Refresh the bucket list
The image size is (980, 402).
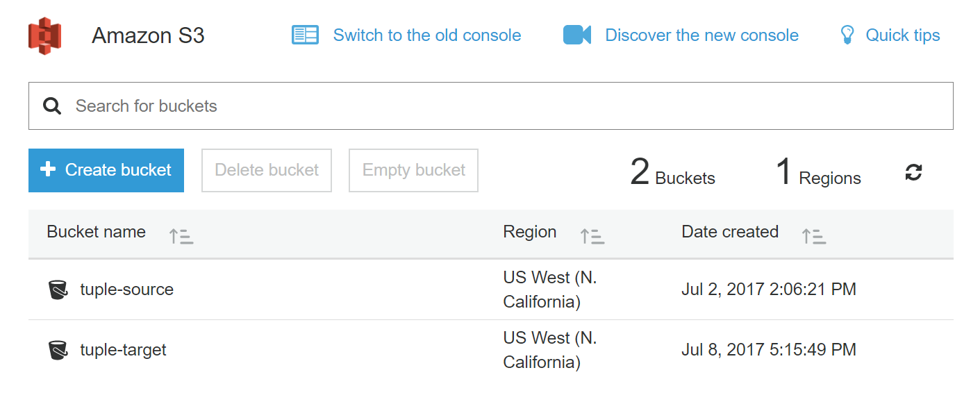click(x=914, y=172)
